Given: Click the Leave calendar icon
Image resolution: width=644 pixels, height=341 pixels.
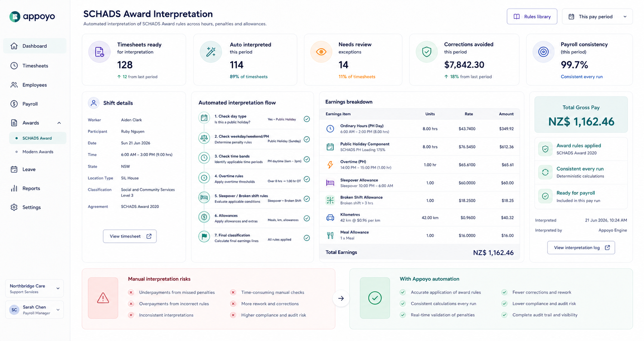Looking at the screenshot, I should (x=14, y=169).
